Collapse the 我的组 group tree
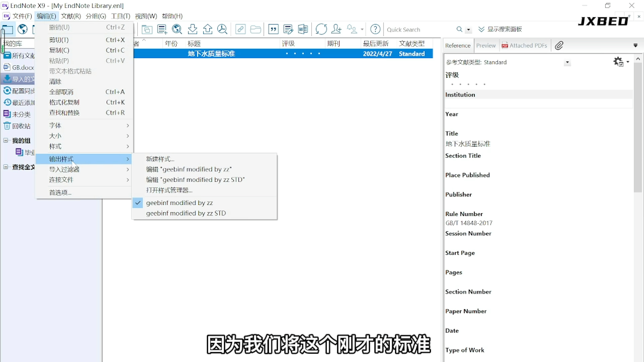The height and width of the screenshot is (362, 644). point(5,140)
